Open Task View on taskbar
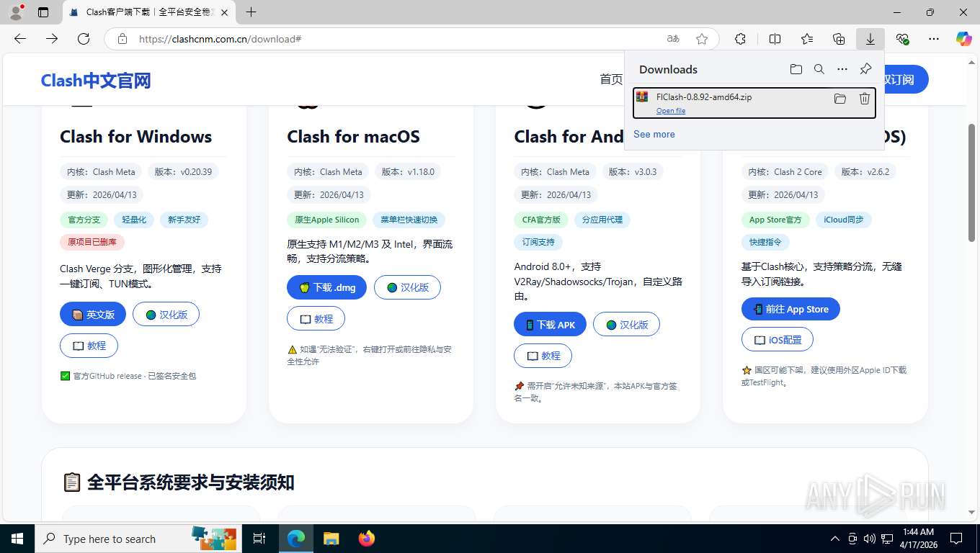This screenshot has height=553, width=980. (259, 539)
